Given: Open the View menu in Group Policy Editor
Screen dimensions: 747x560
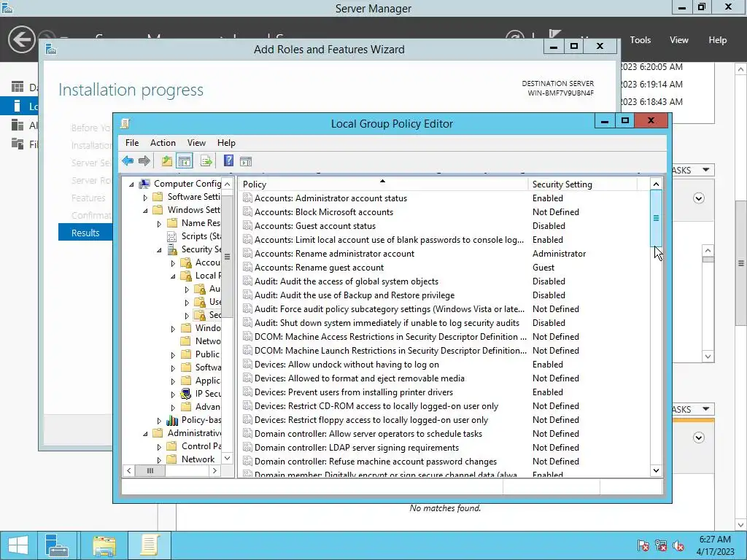Looking at the screenshot, I should [196, 143].
